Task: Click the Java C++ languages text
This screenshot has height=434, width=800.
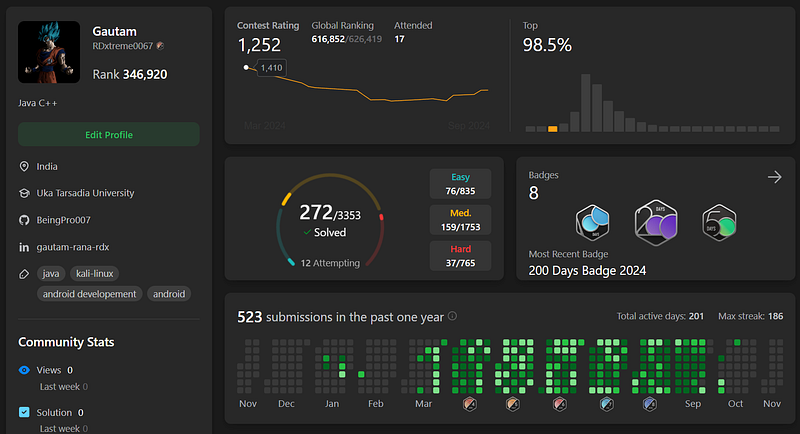Action: point(38,103)
